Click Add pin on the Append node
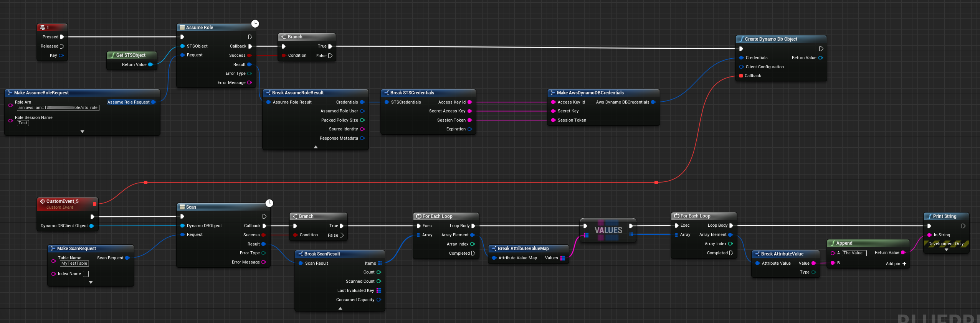Screen dimensions: 980x323 pyautogui.click(x=896, y=264)
